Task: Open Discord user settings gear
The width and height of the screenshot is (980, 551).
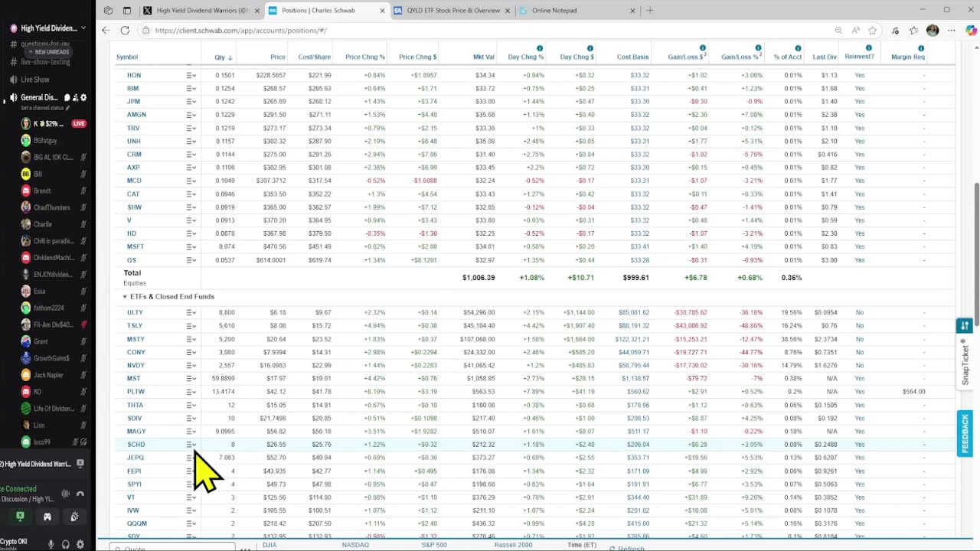Action: 80,544
